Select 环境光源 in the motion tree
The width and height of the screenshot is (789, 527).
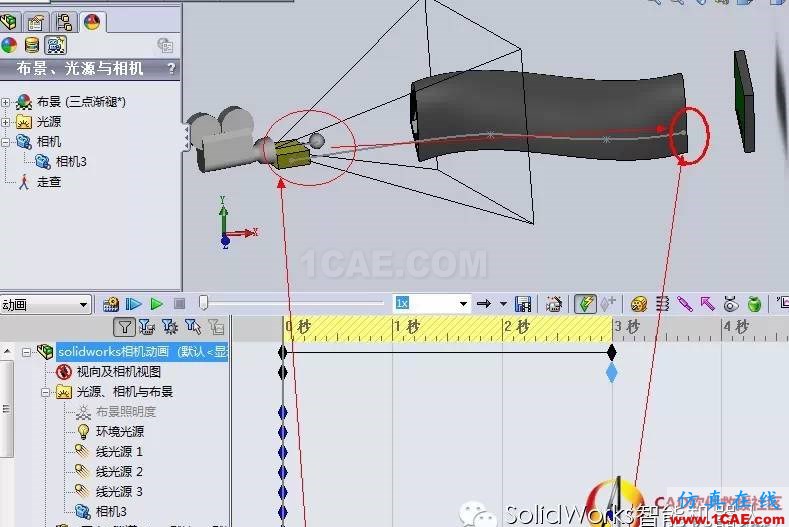point(120,432)
